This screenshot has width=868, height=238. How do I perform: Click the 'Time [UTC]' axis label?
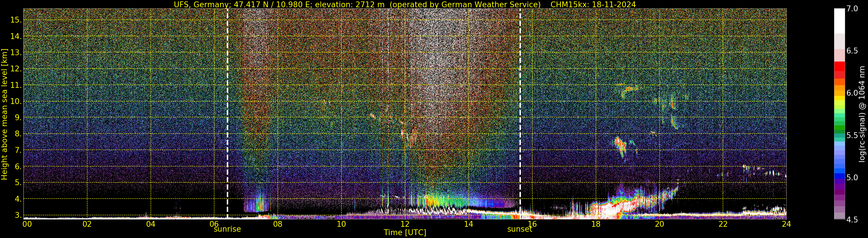click(x=405, y=233)
